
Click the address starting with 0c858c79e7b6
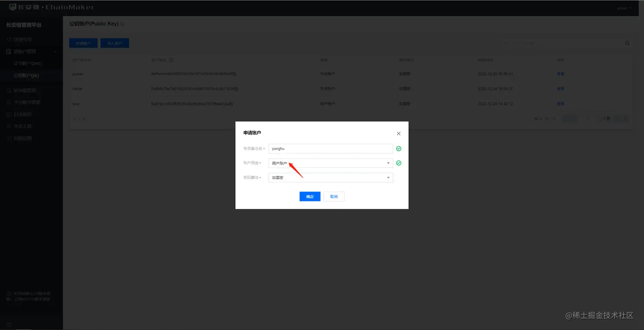coord(193,89)
